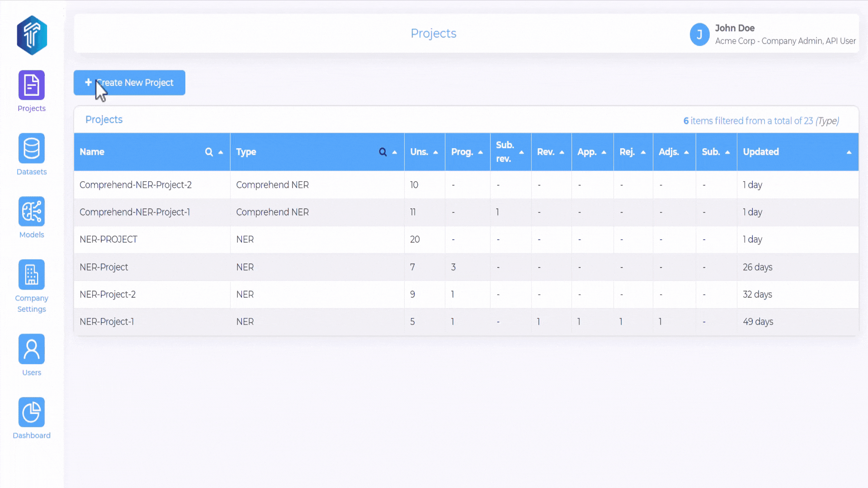
Task: Sort by Sub. column arrow
Action: 727,152
